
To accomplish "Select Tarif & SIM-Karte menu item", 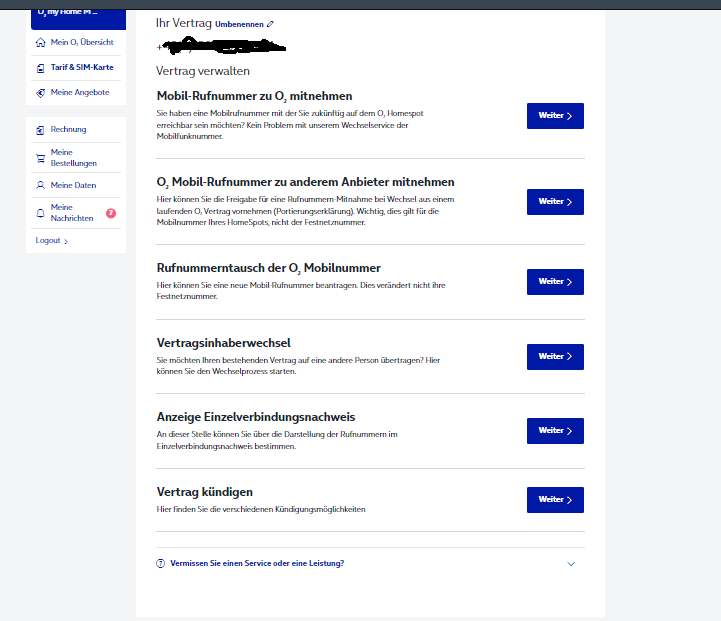I will (76, 68).
